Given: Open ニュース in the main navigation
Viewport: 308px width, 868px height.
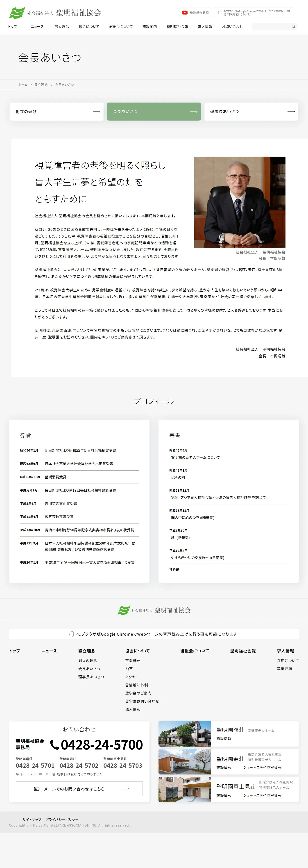Looking at the screenshot, I should tap(37, 27).
